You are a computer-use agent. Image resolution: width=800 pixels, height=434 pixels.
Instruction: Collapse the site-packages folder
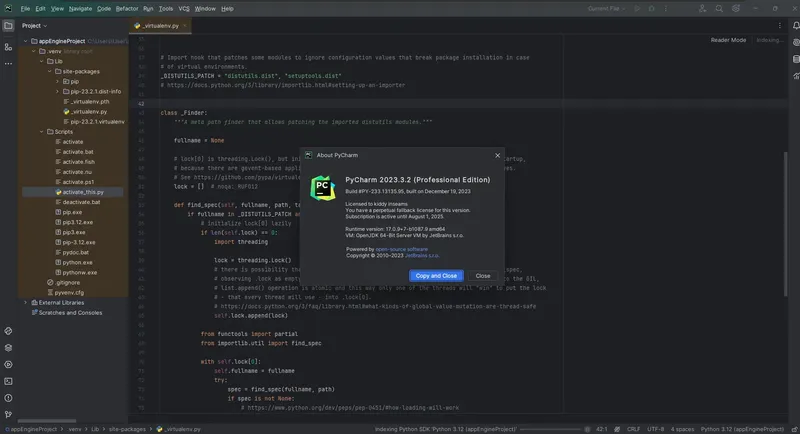coord(50,71)
